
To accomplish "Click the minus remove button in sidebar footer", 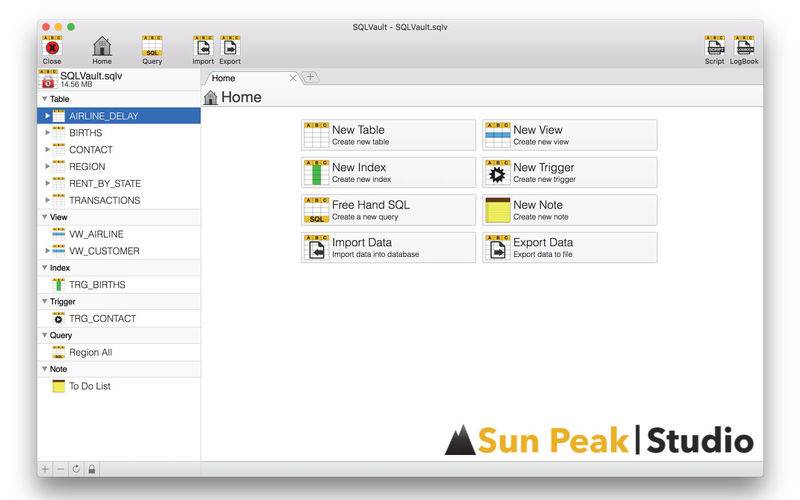I will click(60, 469).
